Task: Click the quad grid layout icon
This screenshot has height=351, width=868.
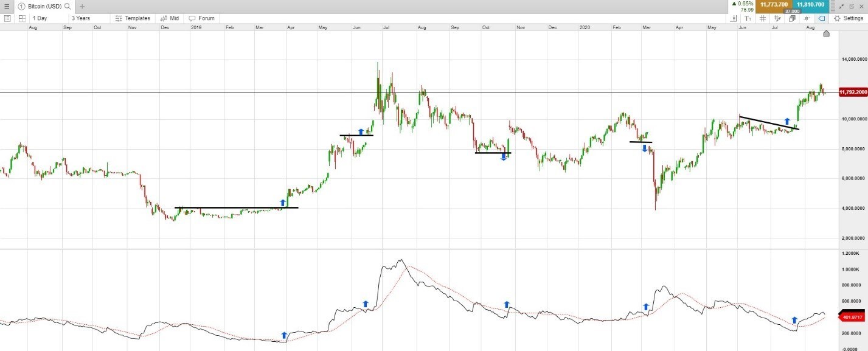Action: [x=22, y=18]
